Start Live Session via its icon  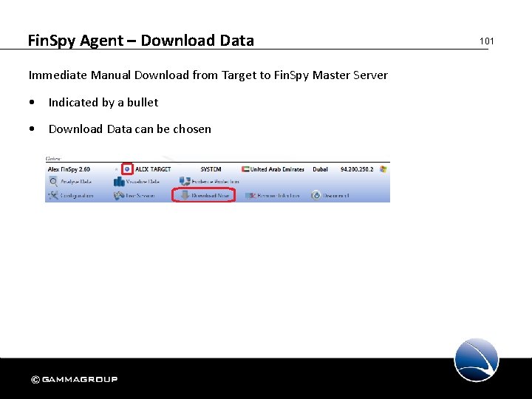(x=119, y=196)
